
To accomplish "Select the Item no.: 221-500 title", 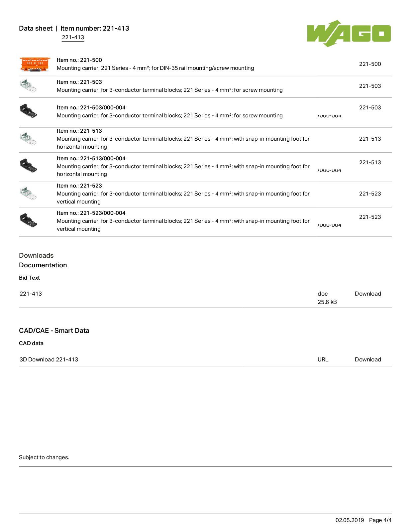I will [x=79, y=60].
